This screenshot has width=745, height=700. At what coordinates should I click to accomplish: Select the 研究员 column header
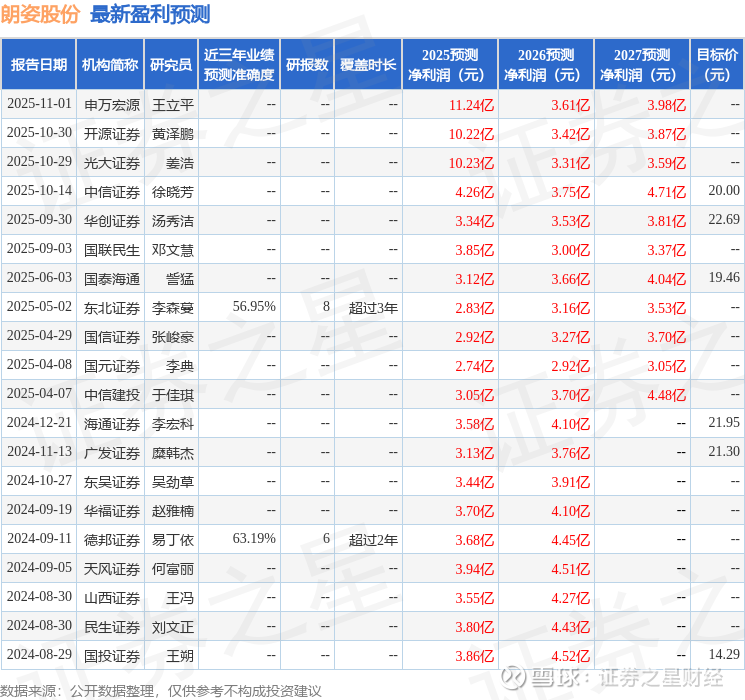click(x=171, y=65)
